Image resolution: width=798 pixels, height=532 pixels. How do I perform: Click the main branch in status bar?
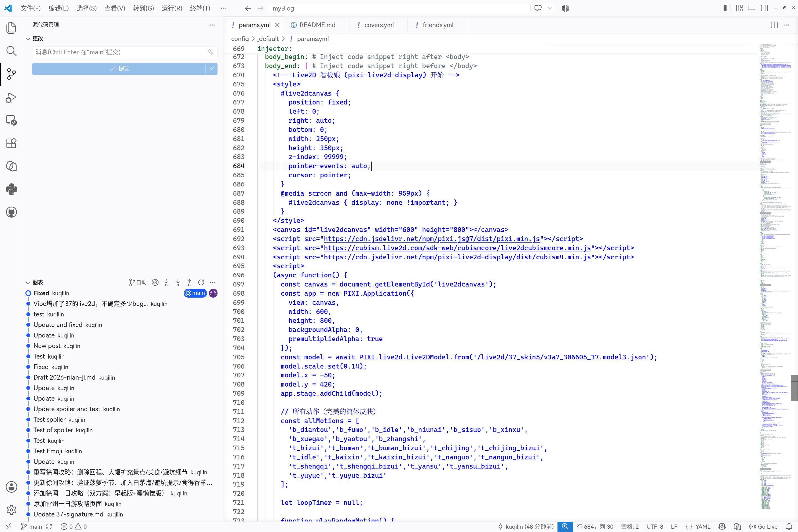(x=31, y=526)
